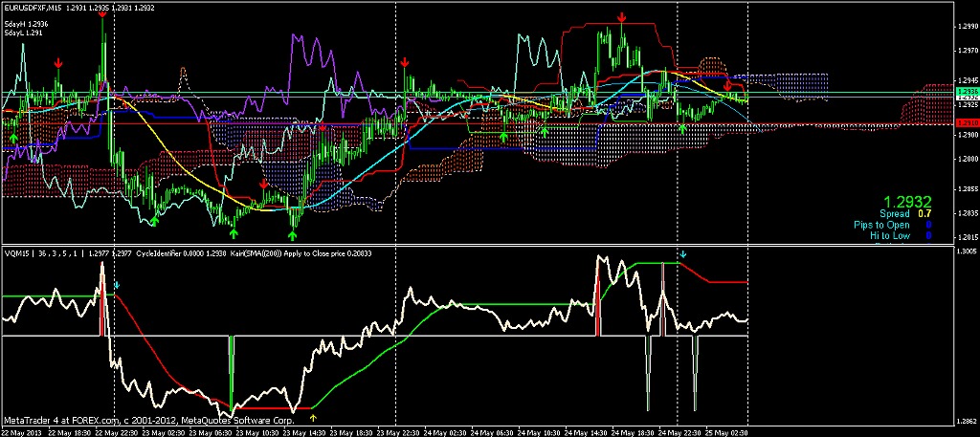
Task: Click the Pips to Open label
Action: [x=881, y=225]
